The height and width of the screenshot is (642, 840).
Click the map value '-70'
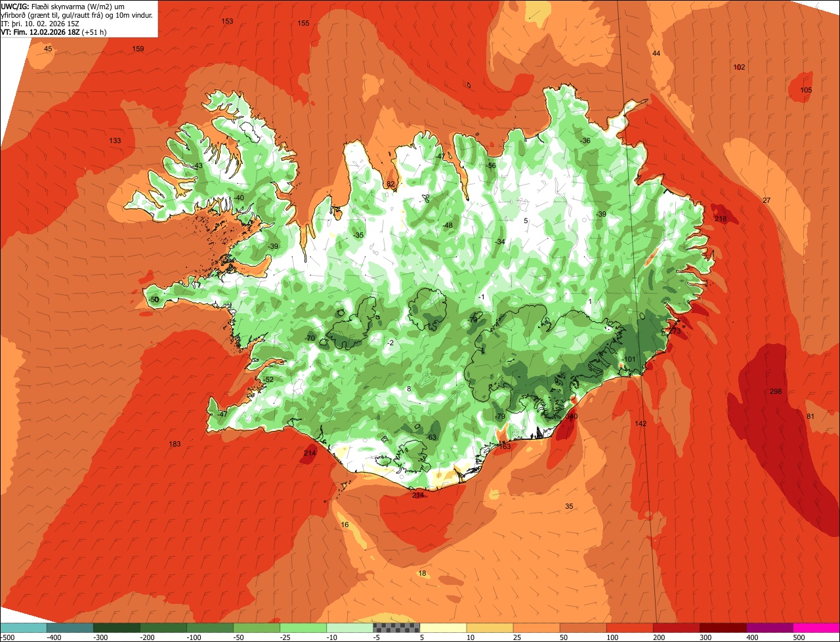point(310,338)
